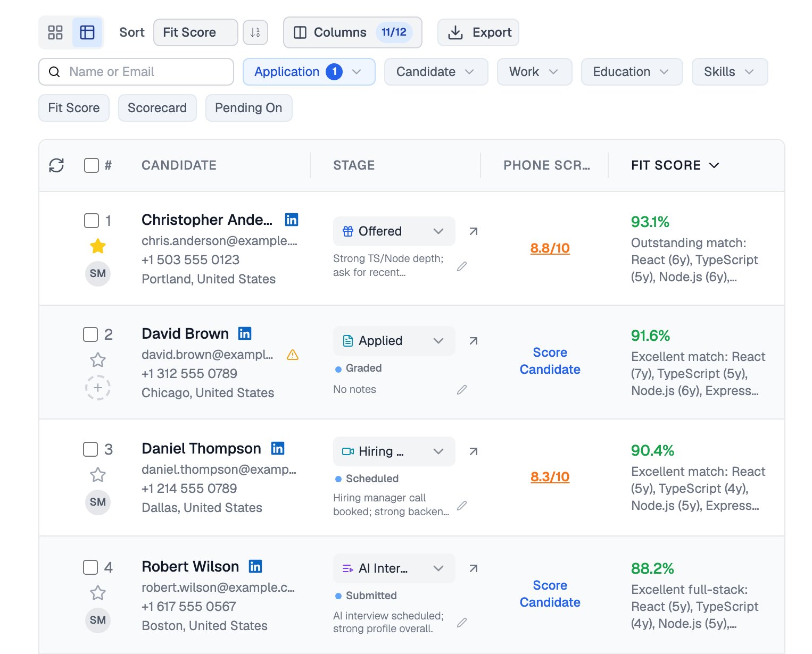Click Score Candidate for David Brown
812x654 pixels.
(550, 361)
